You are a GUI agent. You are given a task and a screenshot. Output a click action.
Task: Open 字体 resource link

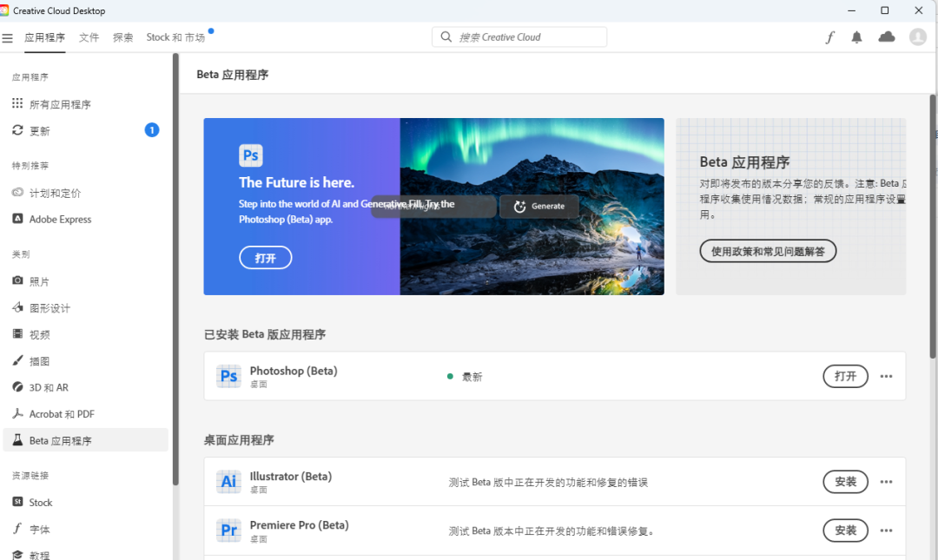pyautogui.click(x=85, y=529)
